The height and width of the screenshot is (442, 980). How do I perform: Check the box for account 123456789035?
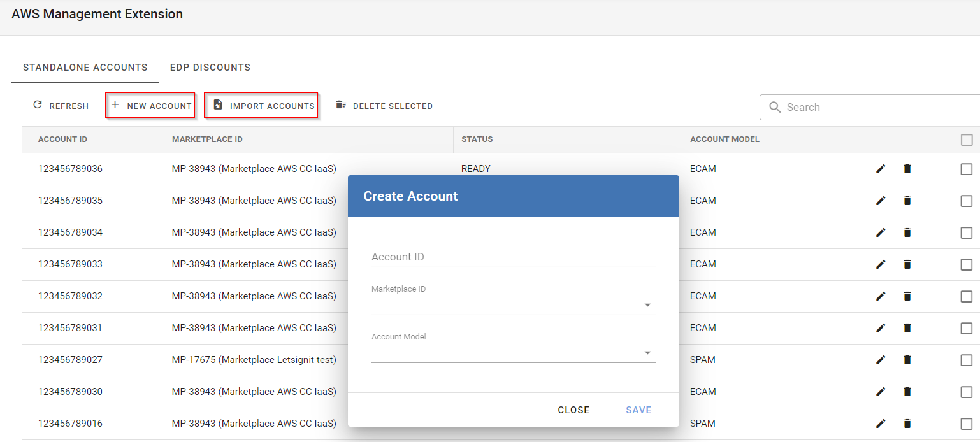[x=967, y=201]
